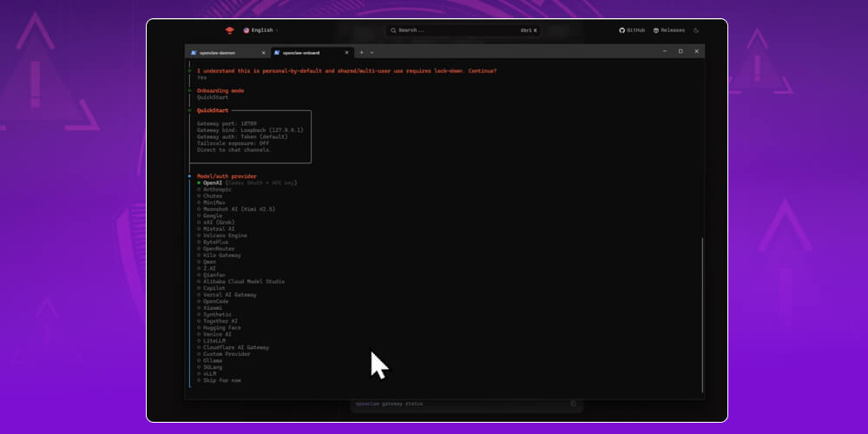868x434 pixels.
Task: Open the Releases link
Action: tap(668, 30)
